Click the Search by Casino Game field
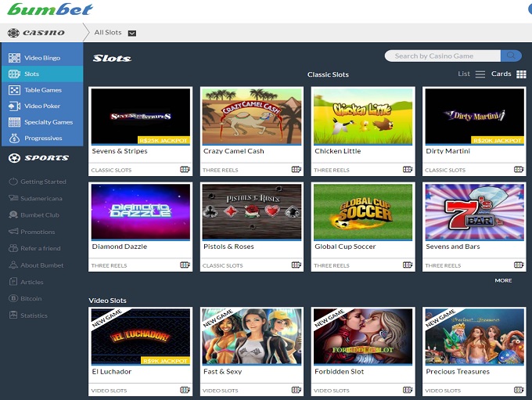 coord(443,56)
